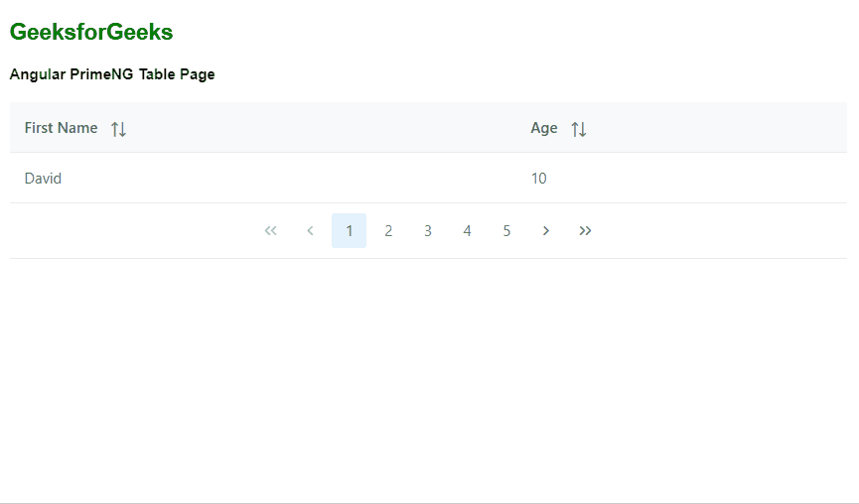Go to next page with right chevron
Image resolution: width=859 pixels, height=504 pixels.
(546, 231)
